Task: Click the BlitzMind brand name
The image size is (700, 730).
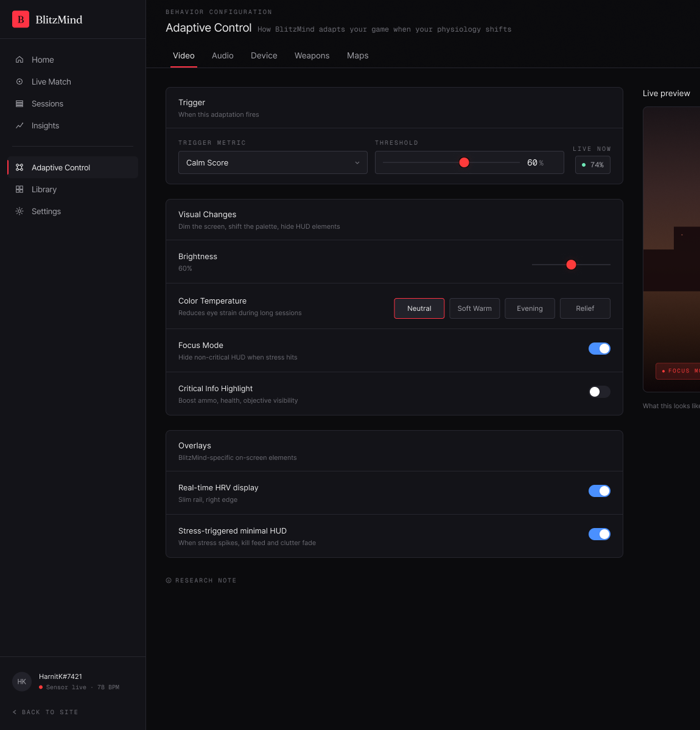Action: tap(59, 19)
